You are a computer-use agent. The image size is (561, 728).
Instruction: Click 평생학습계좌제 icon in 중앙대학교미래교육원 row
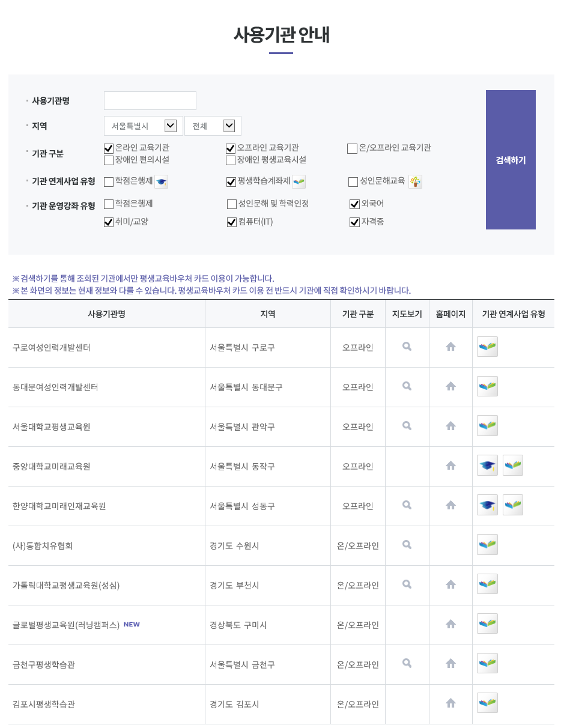click(x=513, y=466)
